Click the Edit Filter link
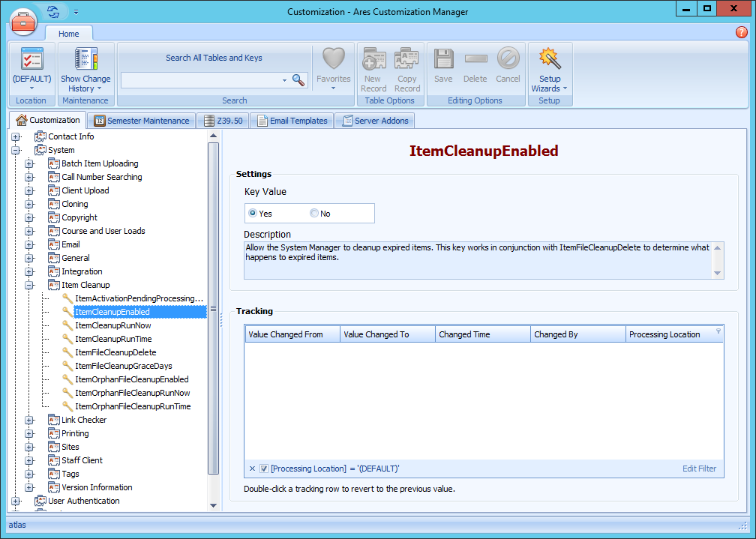The image size is (756, 539). pos(698,468)
